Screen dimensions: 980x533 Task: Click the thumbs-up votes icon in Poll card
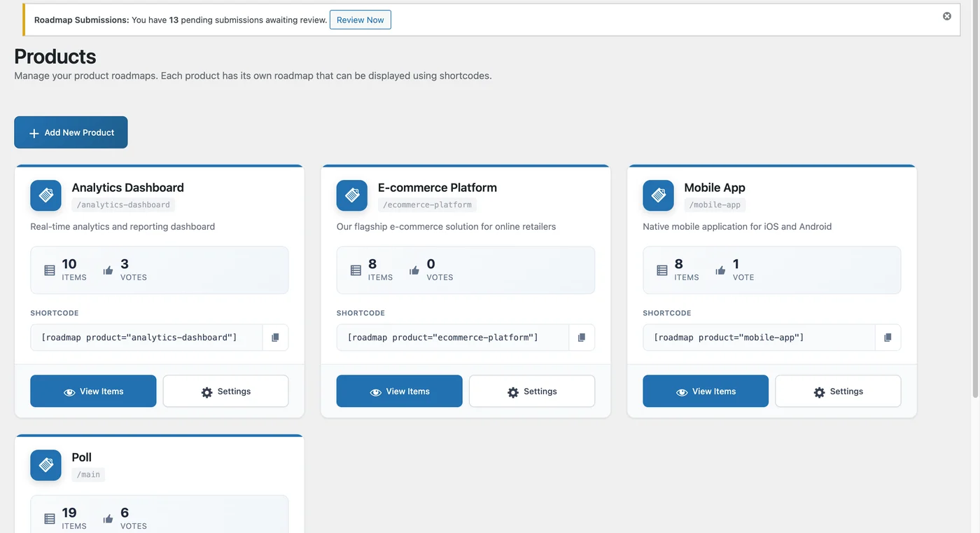(108, 519)
